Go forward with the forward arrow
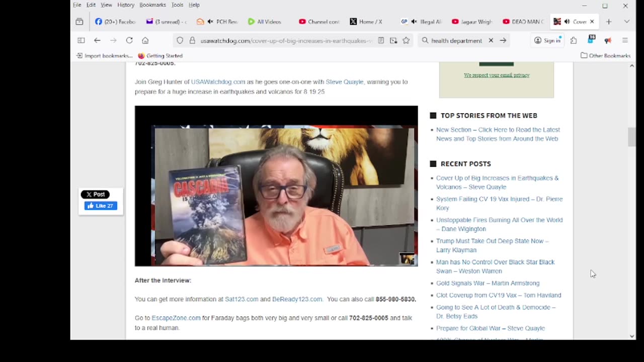 click(x=113, y=40)
